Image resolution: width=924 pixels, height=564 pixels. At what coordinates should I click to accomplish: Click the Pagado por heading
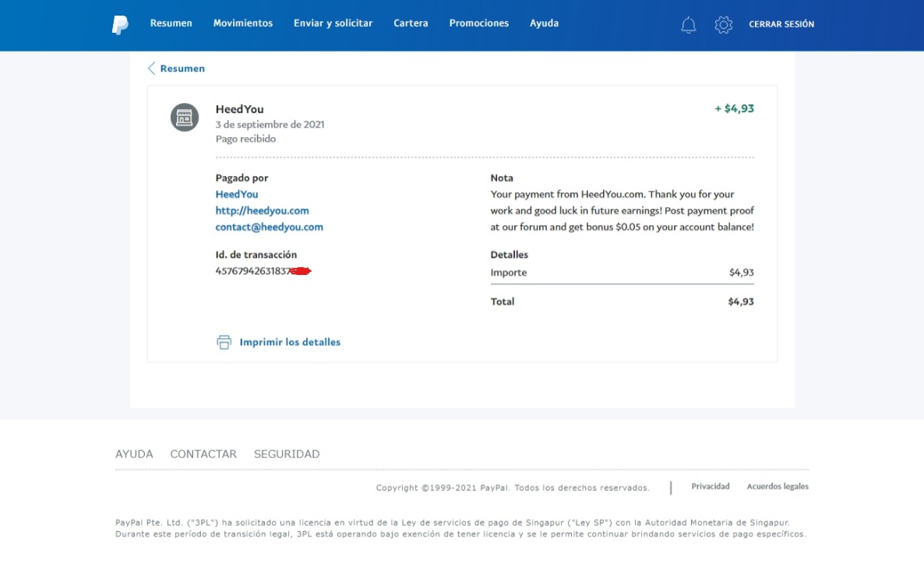242,178
